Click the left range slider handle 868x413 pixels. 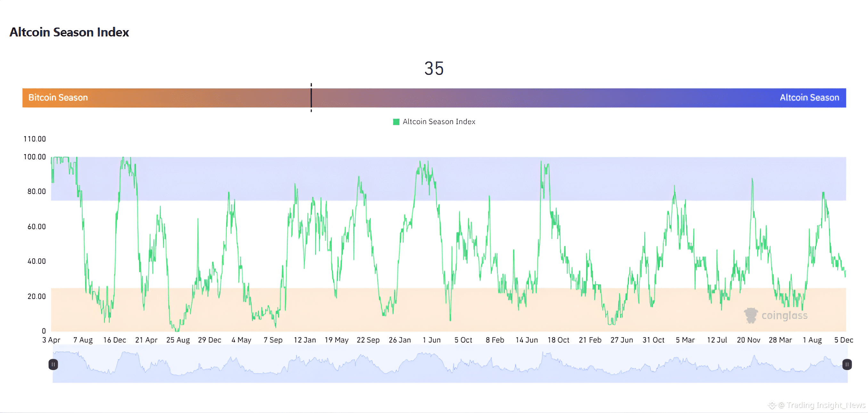[53, 364]
